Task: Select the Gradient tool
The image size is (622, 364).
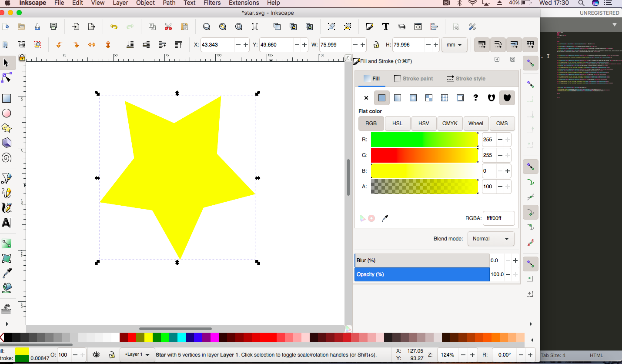Action: click(x=7, y=244)
